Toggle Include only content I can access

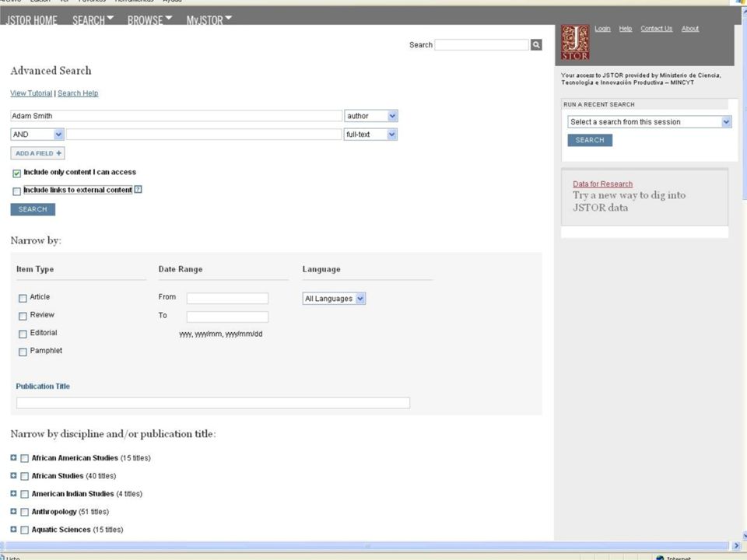click(x=16, y=173)
